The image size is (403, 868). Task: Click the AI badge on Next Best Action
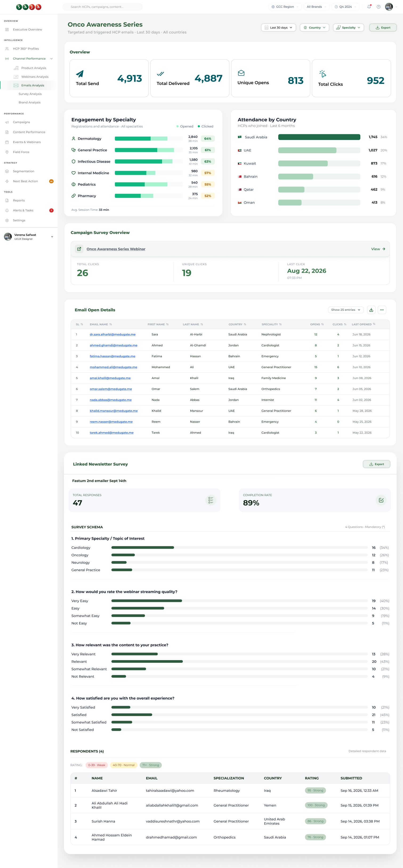pyautogui.click(x=51, y=181)
